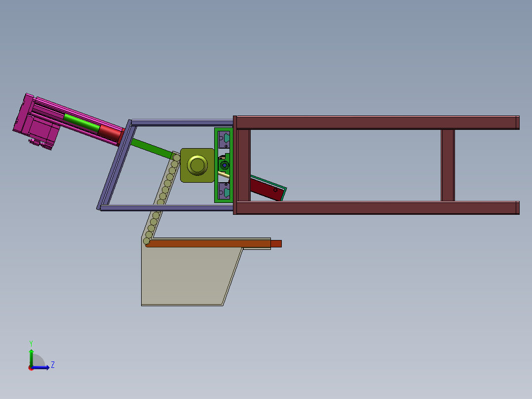532x399 pixels.
Task: Click the right vertical cross-member of the maroon frame
Action: pos(448,165)
